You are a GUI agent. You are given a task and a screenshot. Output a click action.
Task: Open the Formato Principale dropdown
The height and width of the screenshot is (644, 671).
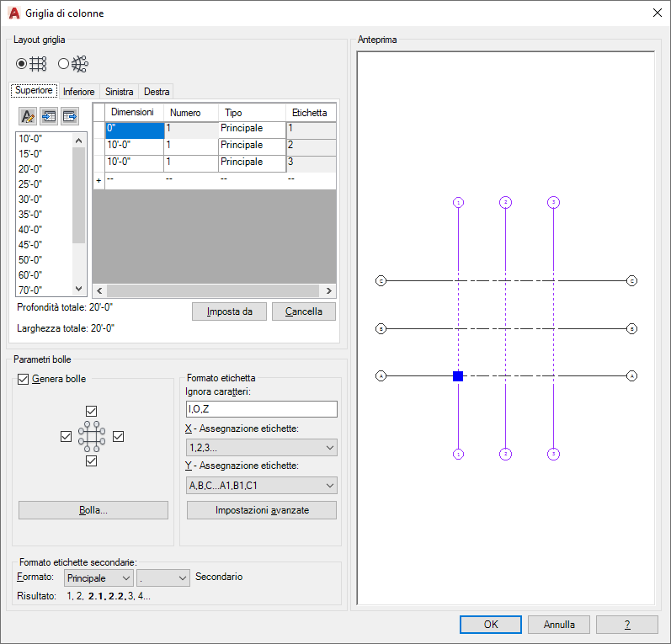click(x=99, y=578)
